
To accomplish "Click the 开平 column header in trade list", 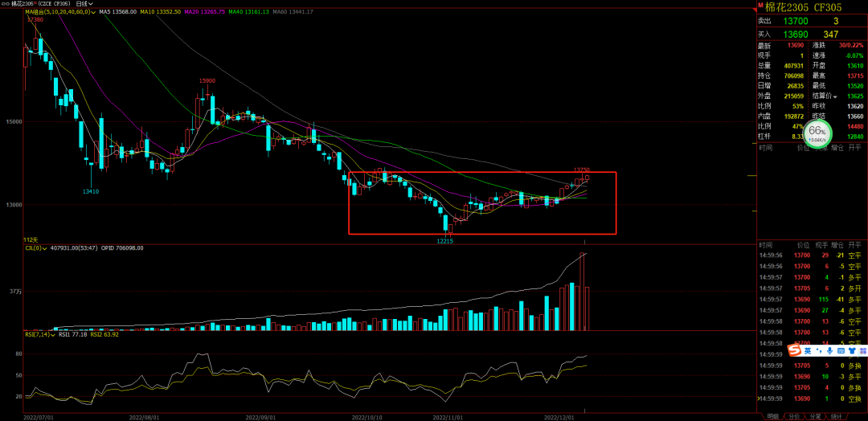I will (854, 244).
